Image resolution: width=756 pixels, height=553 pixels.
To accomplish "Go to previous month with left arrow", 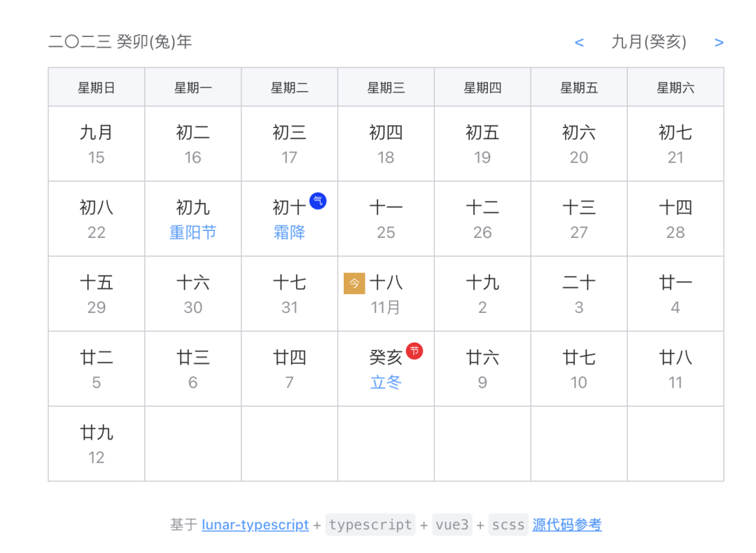I will coord(579,43).
